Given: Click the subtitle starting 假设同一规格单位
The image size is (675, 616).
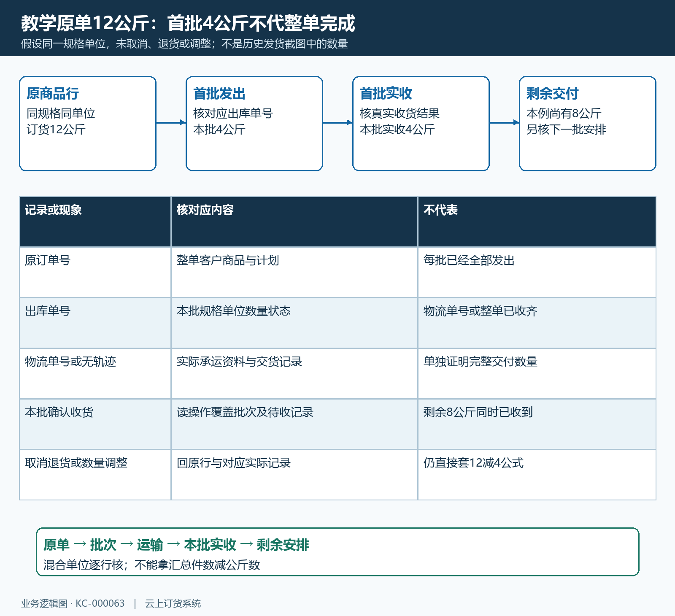Looking at the screenshot, I should (184, 44).
